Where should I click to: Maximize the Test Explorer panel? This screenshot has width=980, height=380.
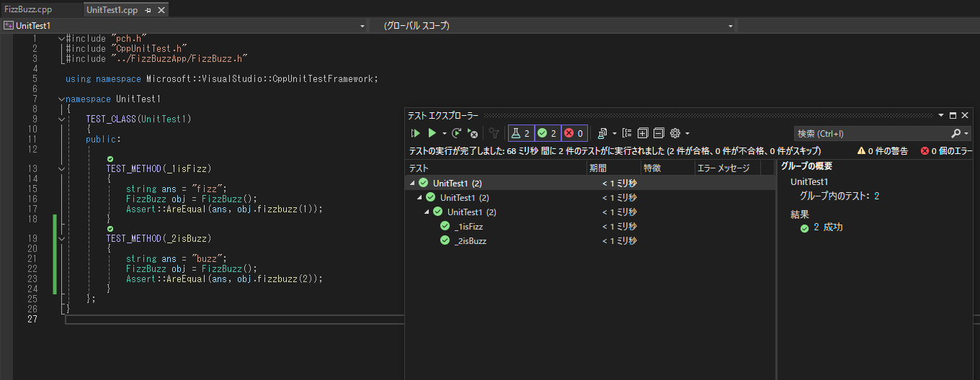click(x=953, y=115)
